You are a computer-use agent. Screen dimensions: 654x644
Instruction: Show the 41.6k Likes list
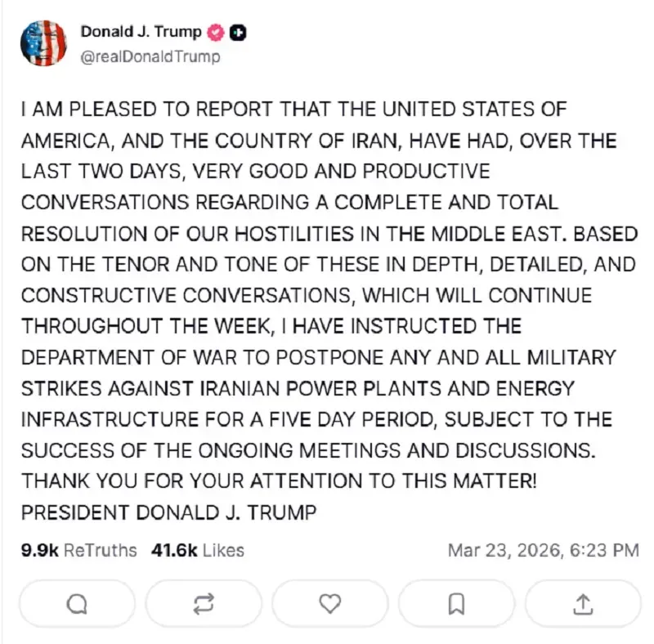pyautogui.click(x=197, y=550)
